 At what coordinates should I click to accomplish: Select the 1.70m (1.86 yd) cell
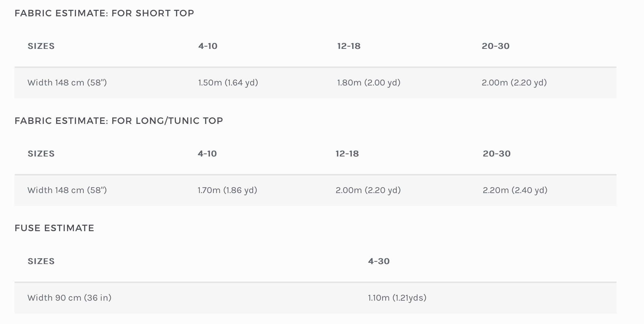point(227,190)
